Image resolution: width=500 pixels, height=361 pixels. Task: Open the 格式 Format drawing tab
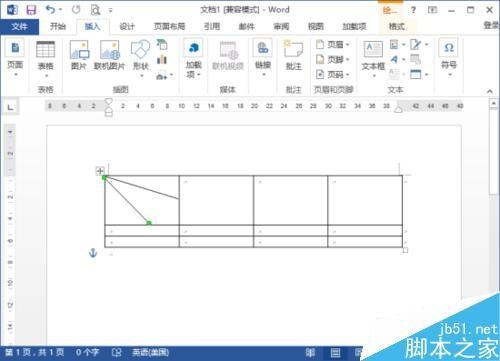tap(396, 26)
